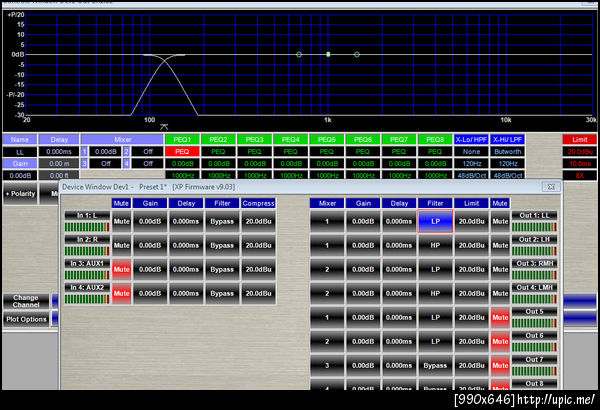Open output gain 0.00dB for Out 2: LH
This screenshot has width=600, height=410.
363,245
